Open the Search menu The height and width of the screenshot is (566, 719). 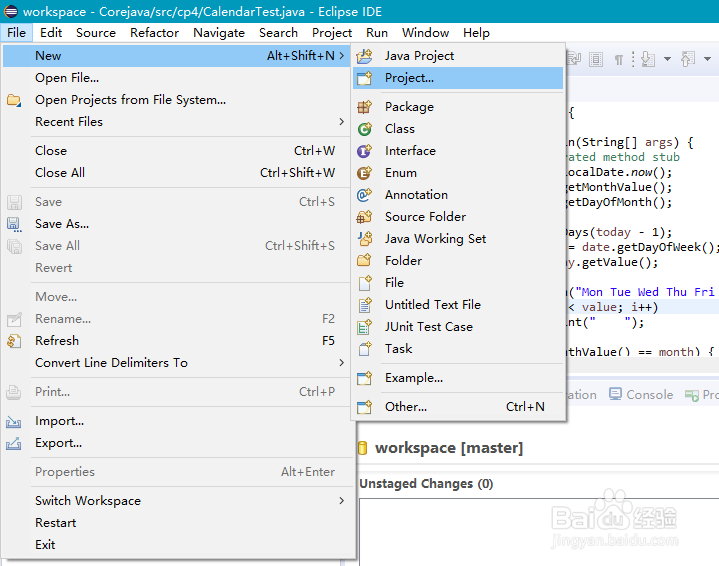[x=278, y=33]
